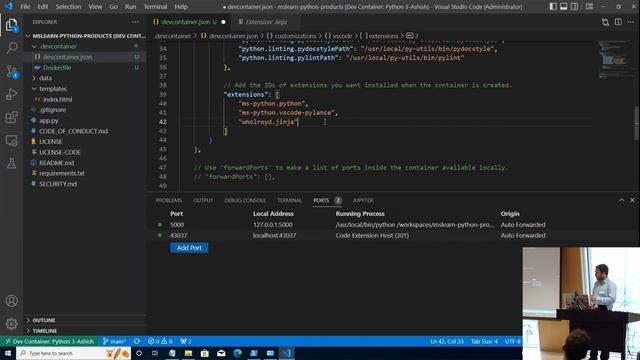Open the Accounts menu icon

(x=11, y=301)
